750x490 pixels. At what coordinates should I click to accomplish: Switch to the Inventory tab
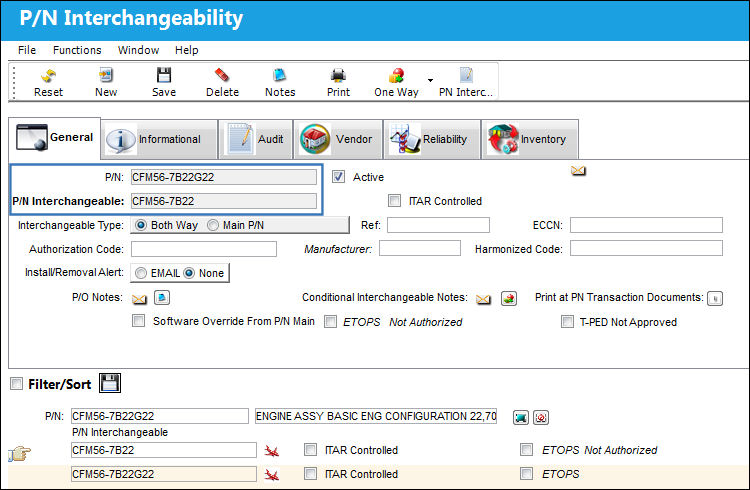(529, 139)
